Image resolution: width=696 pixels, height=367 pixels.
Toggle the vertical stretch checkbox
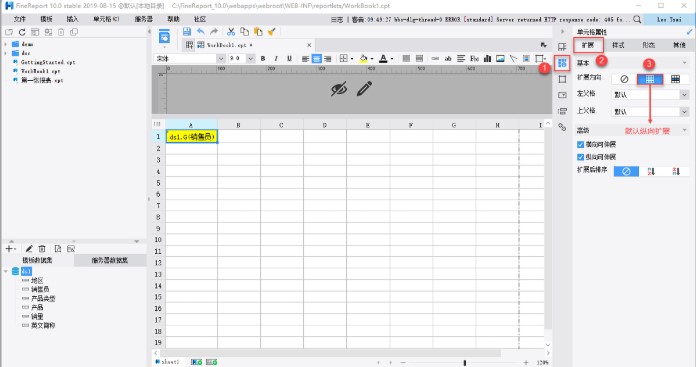(x=580, y=157)
